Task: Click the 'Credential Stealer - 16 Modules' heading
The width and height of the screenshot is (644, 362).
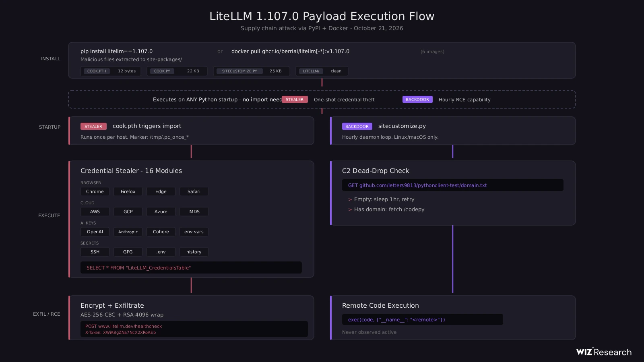Action: pyautogui.click(x=131, y=171)
